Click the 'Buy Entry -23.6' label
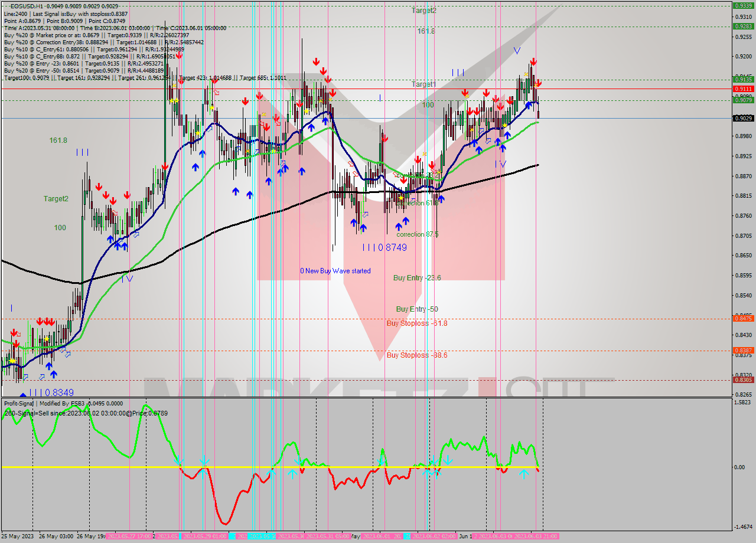Viewport: 756px width, 543px height. pos(417,277)
